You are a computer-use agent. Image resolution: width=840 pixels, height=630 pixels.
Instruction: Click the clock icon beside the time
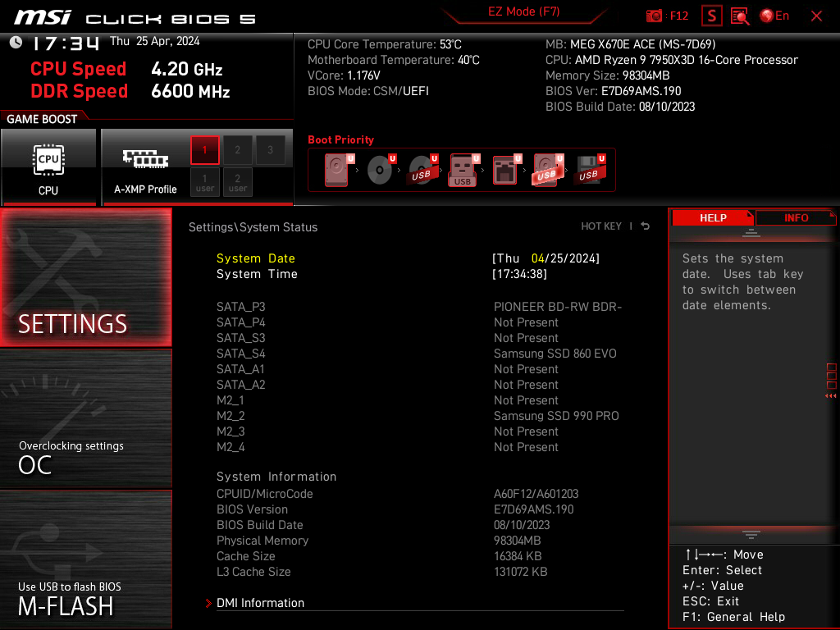point(16,43)
